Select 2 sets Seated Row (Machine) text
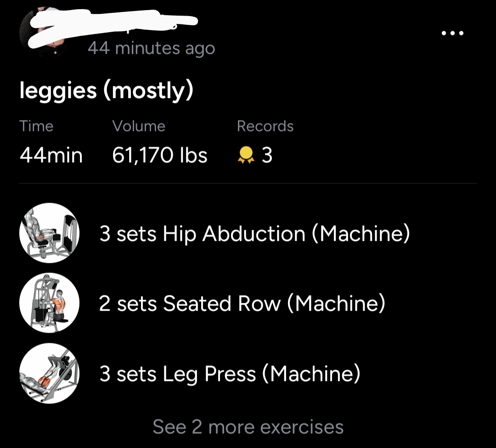The image size is (496, 448). [x=242, y=304]
